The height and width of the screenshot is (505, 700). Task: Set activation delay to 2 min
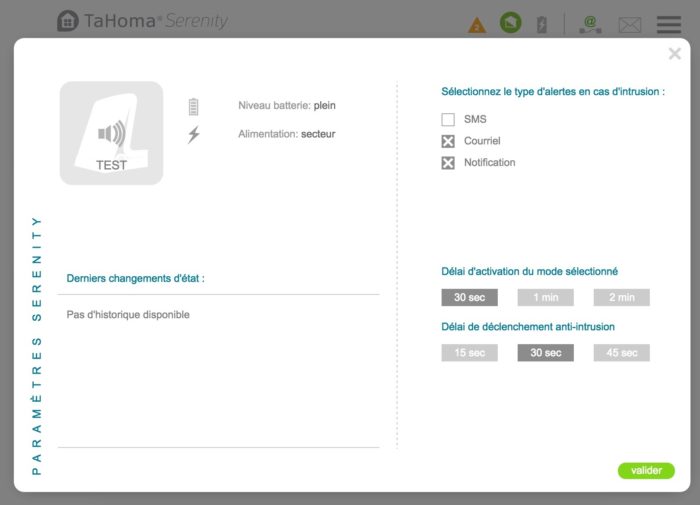[x=621, y=297]
